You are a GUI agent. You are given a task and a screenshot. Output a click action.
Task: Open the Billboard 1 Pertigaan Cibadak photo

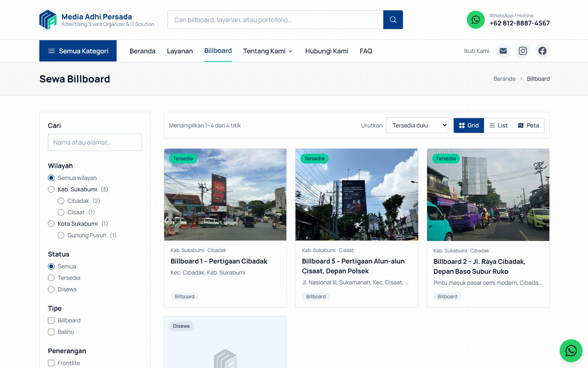coord(225,195)
